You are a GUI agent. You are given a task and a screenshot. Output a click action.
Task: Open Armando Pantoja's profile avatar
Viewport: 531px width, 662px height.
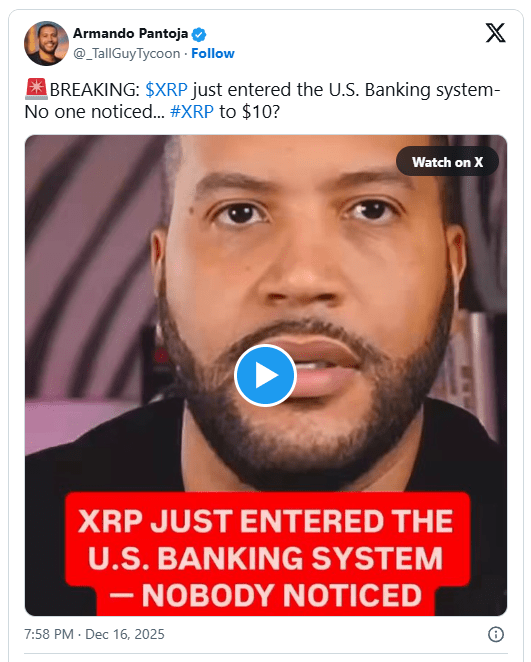(46, 43)
